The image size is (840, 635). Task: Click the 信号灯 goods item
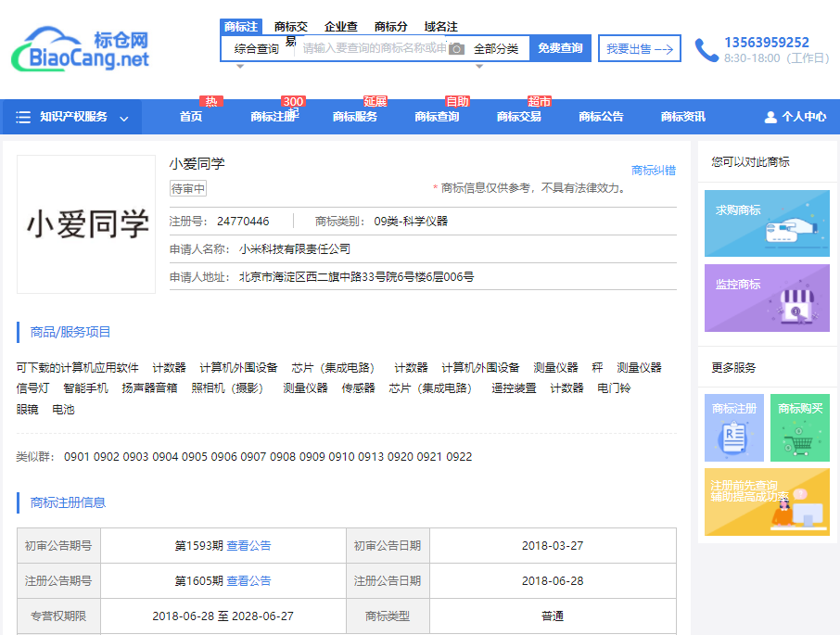click(x=32, y=388)
